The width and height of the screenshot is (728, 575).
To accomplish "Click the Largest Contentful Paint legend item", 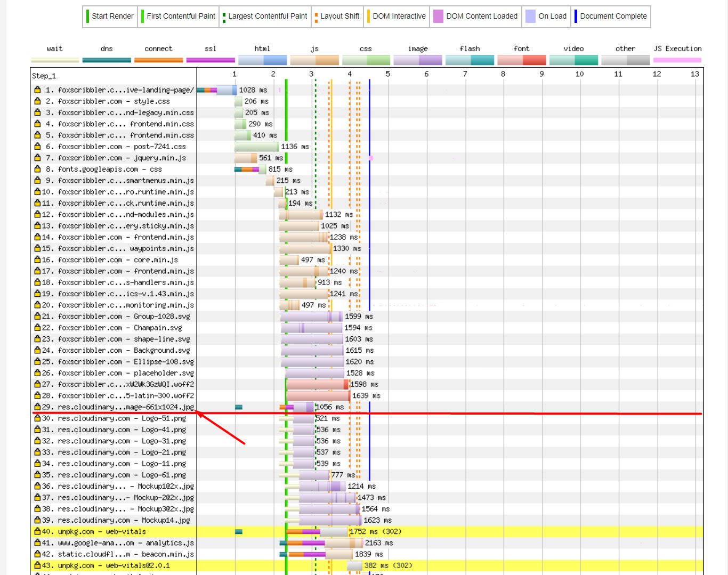I will click(x=265, y=17).
